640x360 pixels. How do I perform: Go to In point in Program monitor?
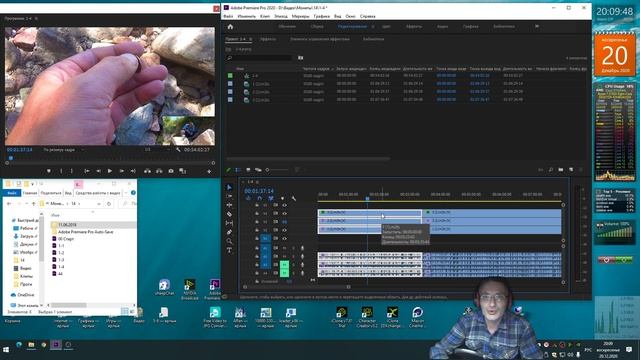pyautogui.click(x=87, y=171)
